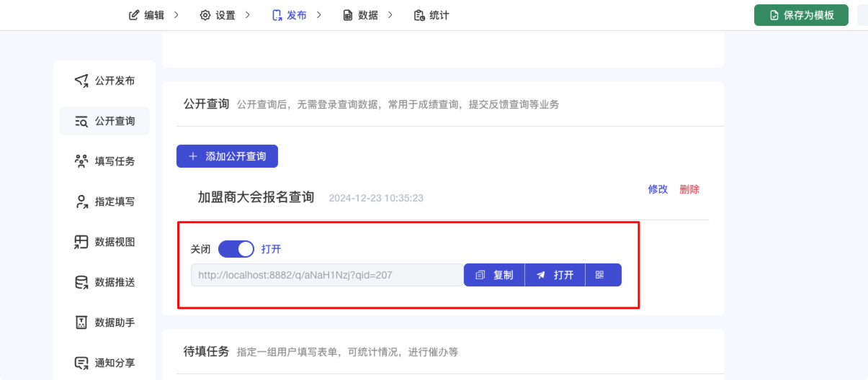
Task: Click the user arrow icon next to 指定填写
Action: coord(81,202)
